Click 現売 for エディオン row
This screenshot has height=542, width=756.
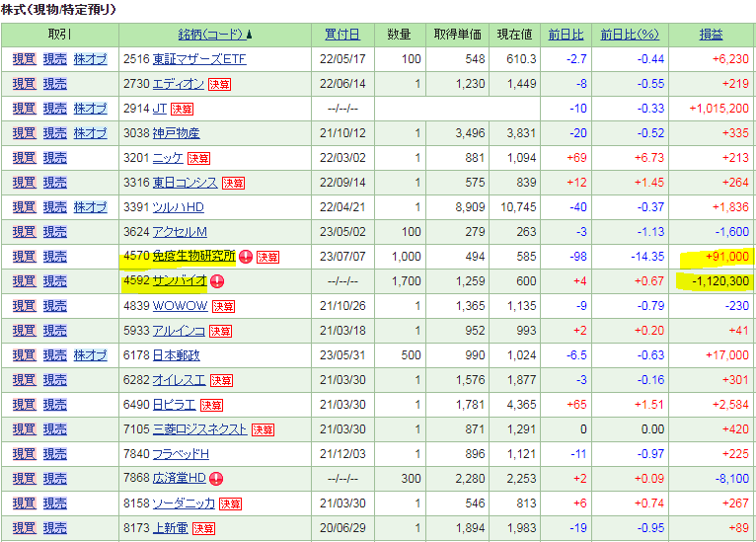(55, 84)
